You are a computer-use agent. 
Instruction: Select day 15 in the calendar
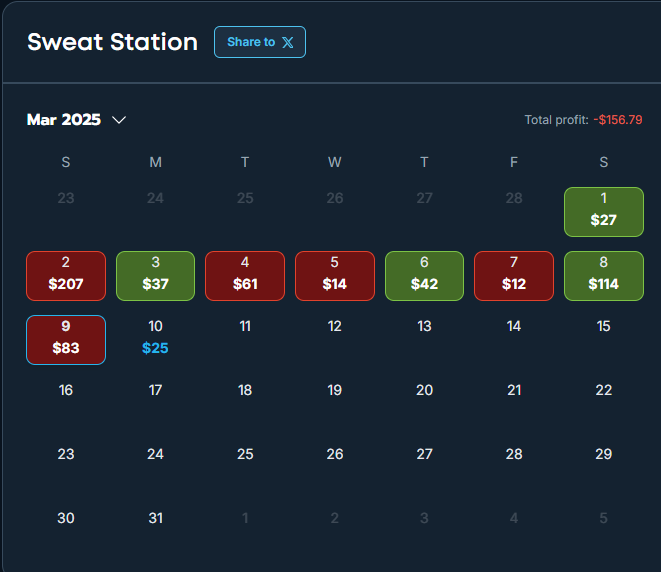[x=604, y=326]
